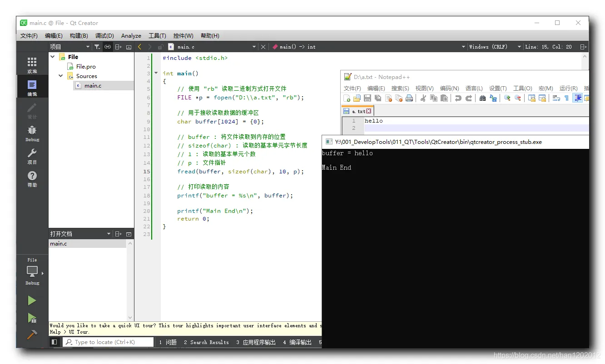
Task: Close the a.txt tab in Notepad++
Action: click(x=369, y=111)
